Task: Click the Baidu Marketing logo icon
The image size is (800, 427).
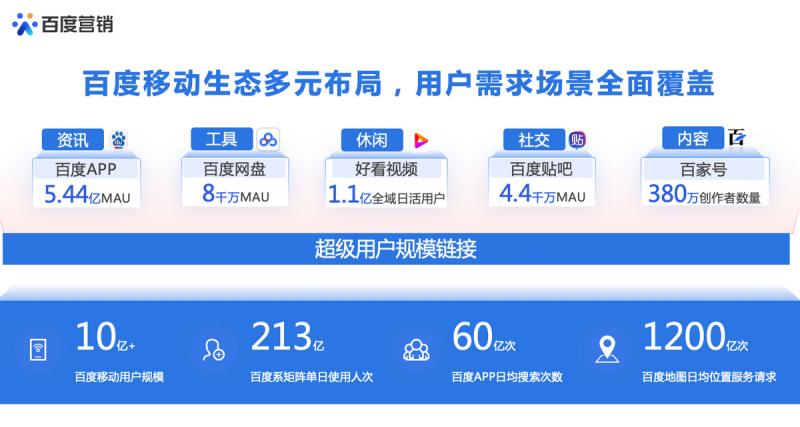Action: pos(24,23)
